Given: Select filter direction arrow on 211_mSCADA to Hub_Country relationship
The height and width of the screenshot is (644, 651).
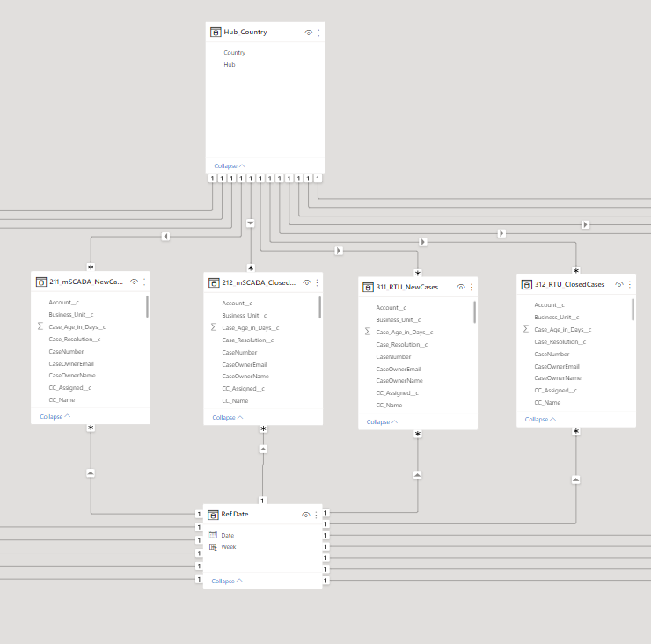Looking at the screenshot, I should pyautogui.click(x=165, y=237).
